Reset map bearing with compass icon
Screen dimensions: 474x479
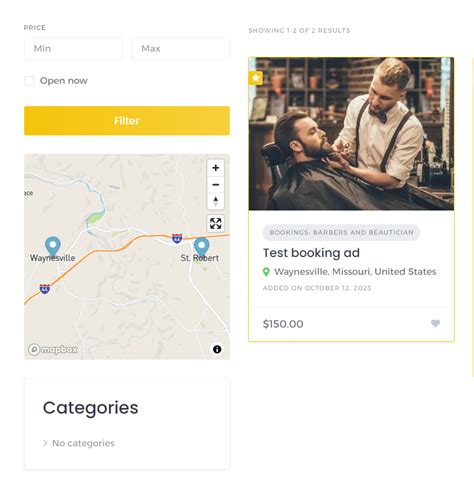tap(215, 201)
